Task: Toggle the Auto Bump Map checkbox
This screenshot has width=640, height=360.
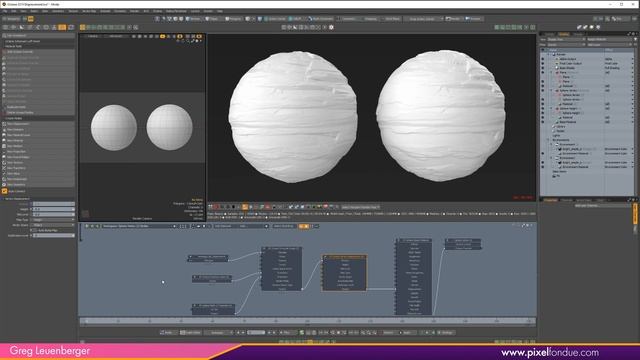Action: 35,230
